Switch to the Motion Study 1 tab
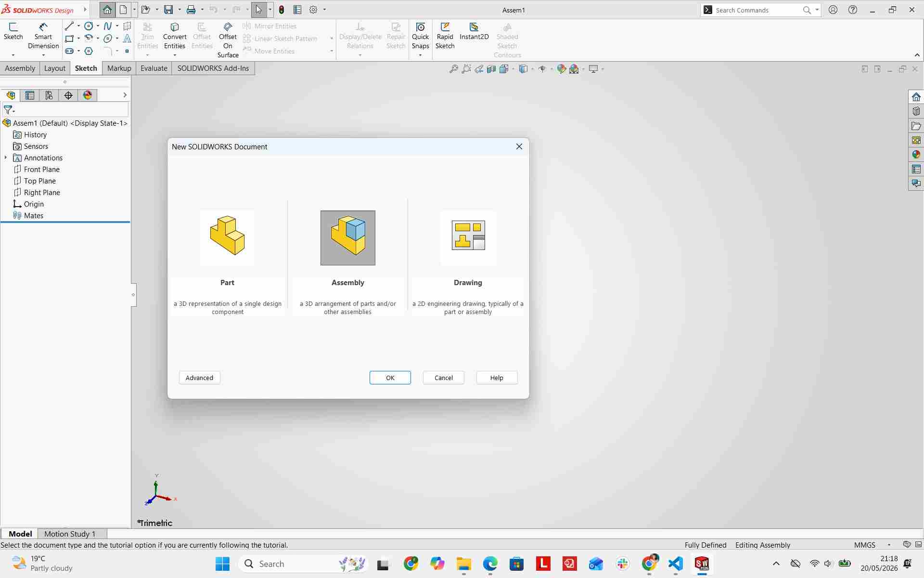924x578 pixels. (x=70, y=534)
